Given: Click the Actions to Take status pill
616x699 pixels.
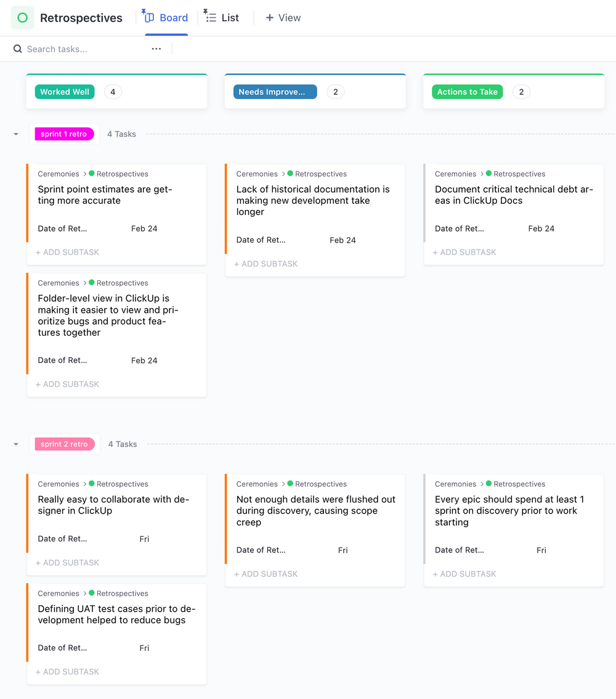Looking at the screenshot, I should point(466,91).
